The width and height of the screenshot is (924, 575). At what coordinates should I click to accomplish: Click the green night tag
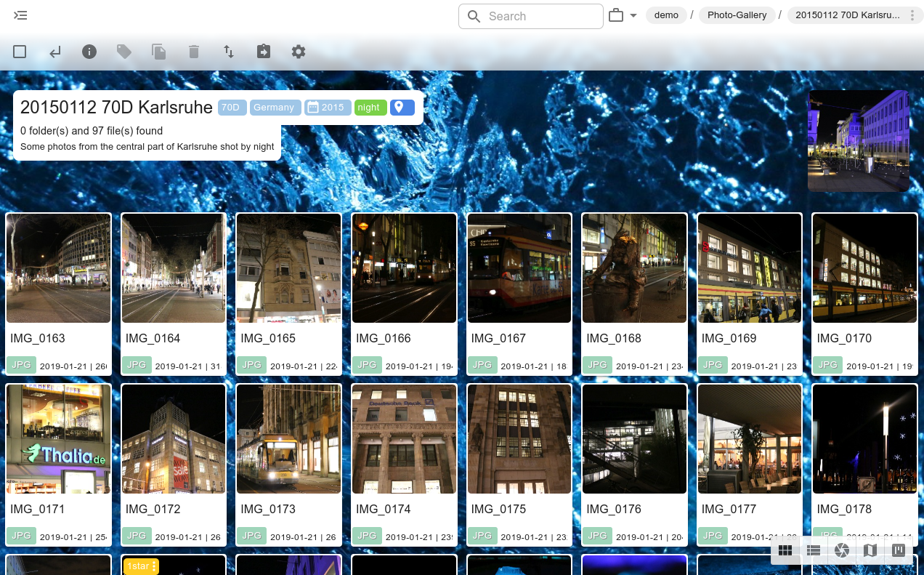370,108
